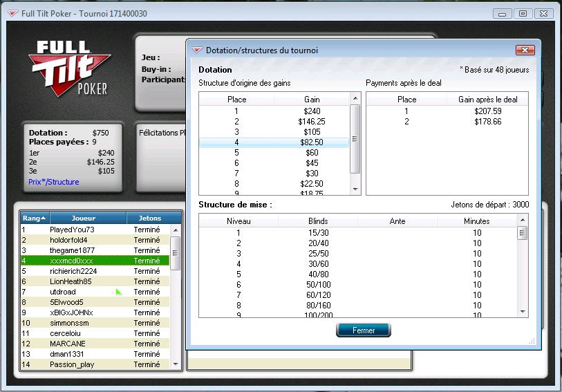562x392 pixels.
Task: Sort player list by Rang column
Action: (35, 218)
